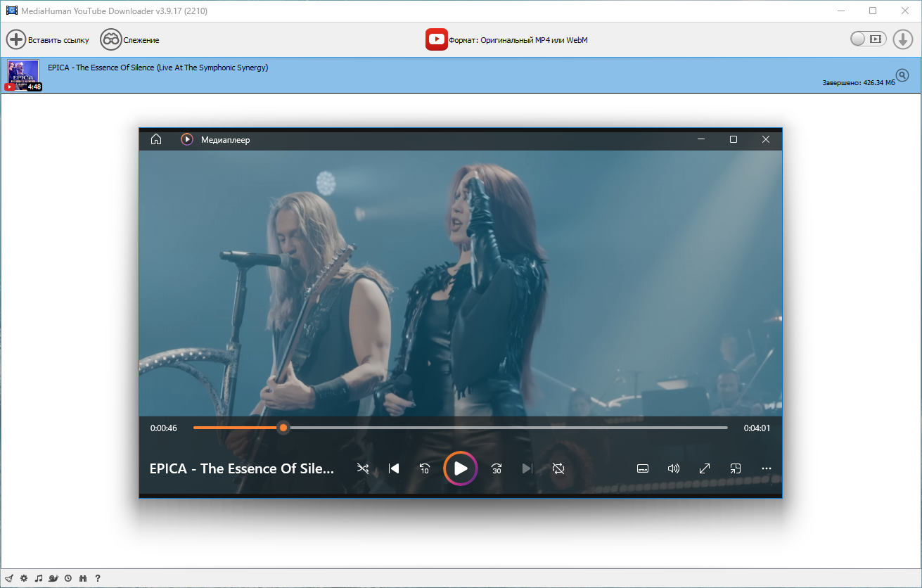The width and height of the screenshot is (922, 588).
Task: Toggle repeat mode in Media Player
Action: (558, 468)
